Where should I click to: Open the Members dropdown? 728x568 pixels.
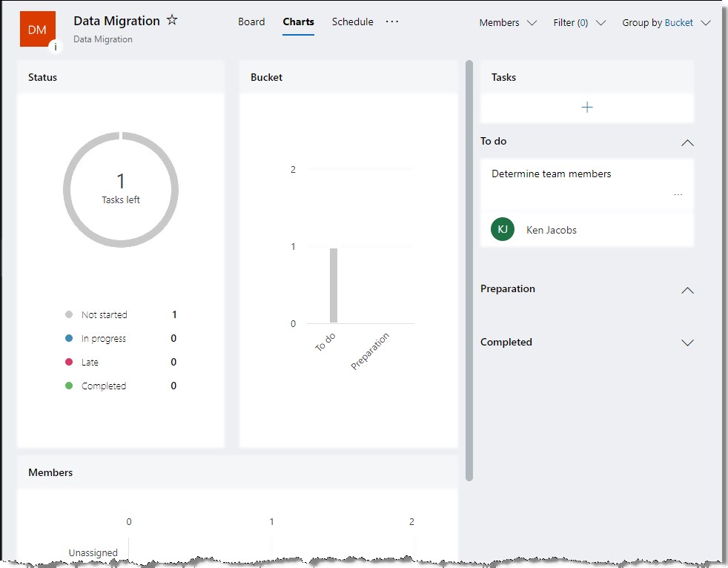point(507,23)
